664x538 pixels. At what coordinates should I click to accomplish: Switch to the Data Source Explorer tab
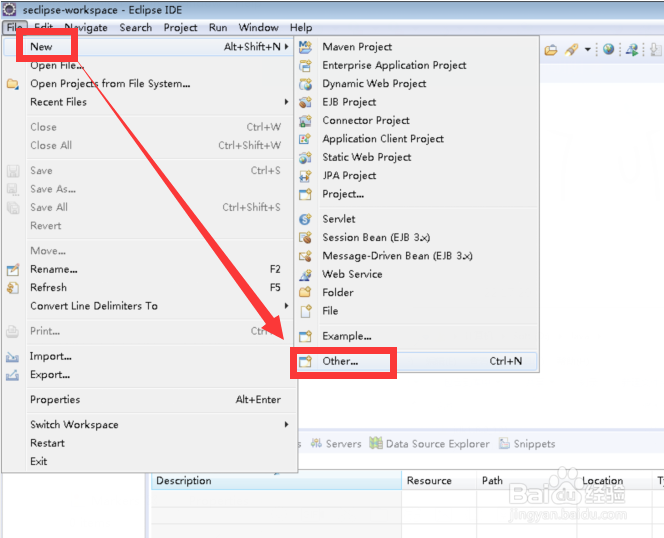click(429, 444)
